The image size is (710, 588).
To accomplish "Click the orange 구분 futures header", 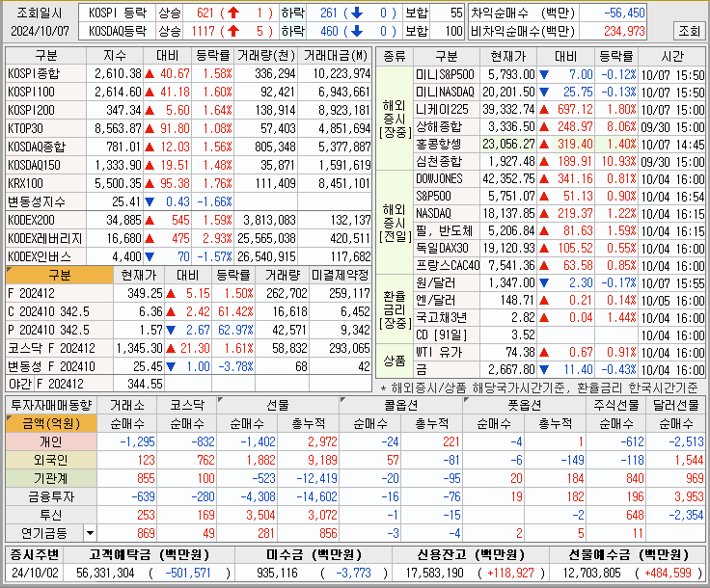I will pos(59,275).
